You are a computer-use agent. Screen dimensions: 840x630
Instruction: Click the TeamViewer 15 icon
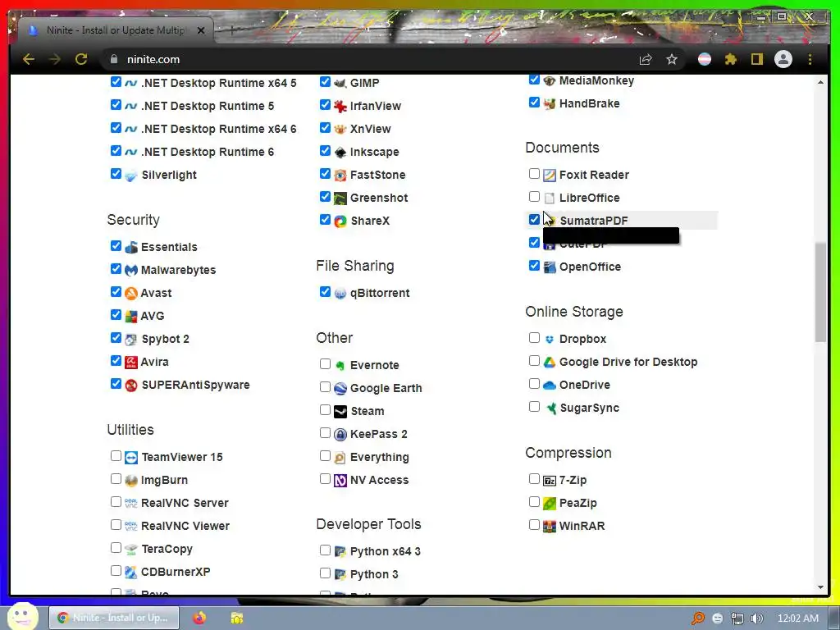click(131, 458)
